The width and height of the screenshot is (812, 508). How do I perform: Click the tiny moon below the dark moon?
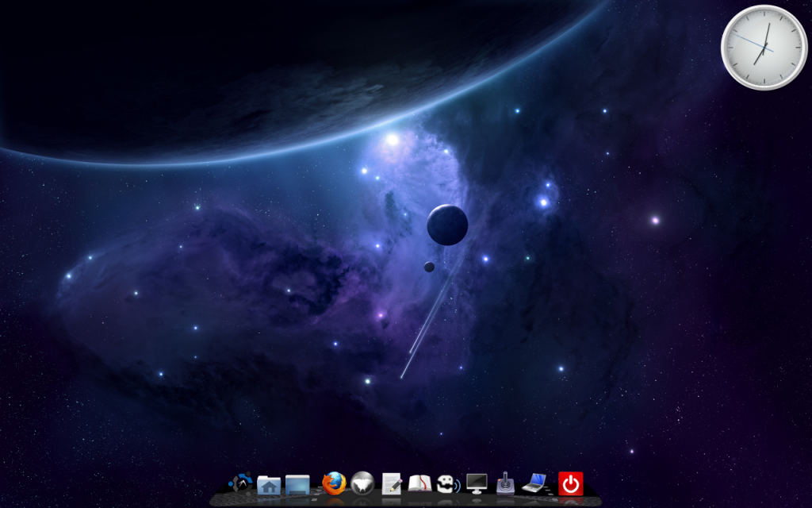pyautogui.click(x=429, y=267)
